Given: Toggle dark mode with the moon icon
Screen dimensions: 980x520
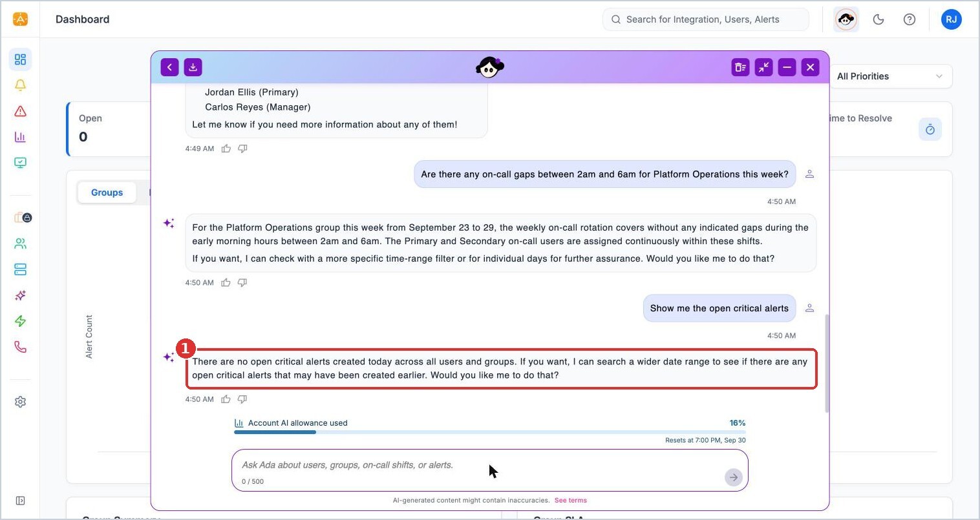Looking at the screenshot, I should click(x=879, y=19).
